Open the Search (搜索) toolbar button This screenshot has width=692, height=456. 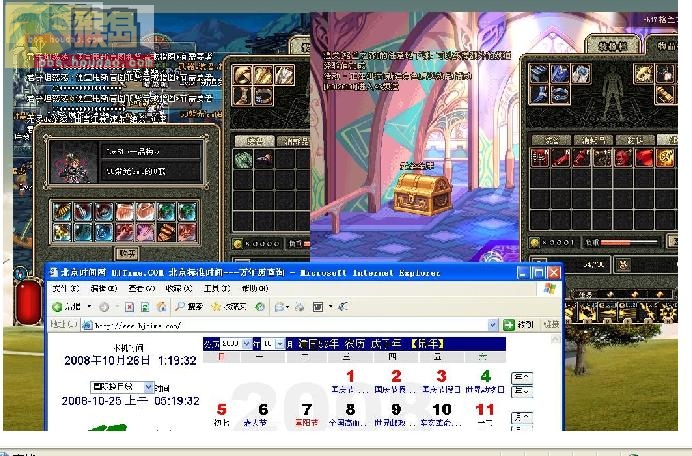[189, 306]
